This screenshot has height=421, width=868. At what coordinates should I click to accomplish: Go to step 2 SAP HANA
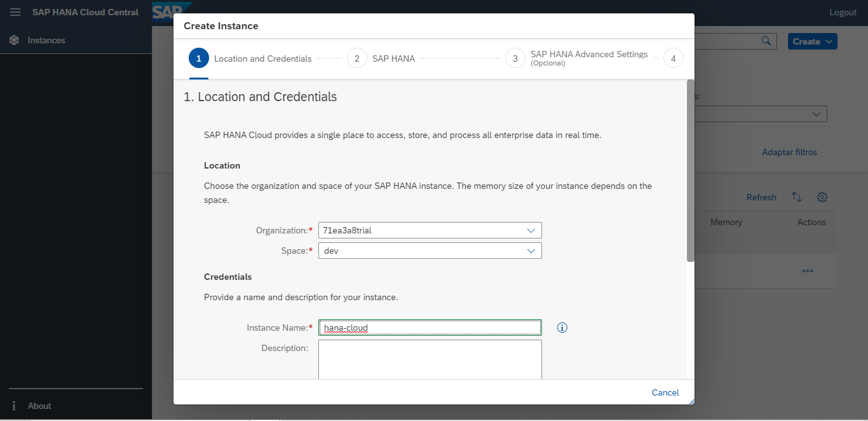(357, 59)
